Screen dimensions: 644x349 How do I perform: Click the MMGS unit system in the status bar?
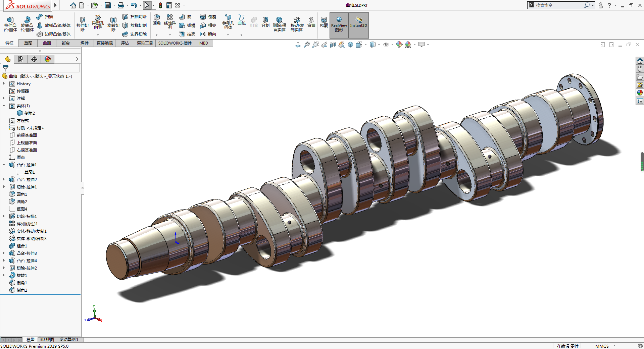(602, 346)
